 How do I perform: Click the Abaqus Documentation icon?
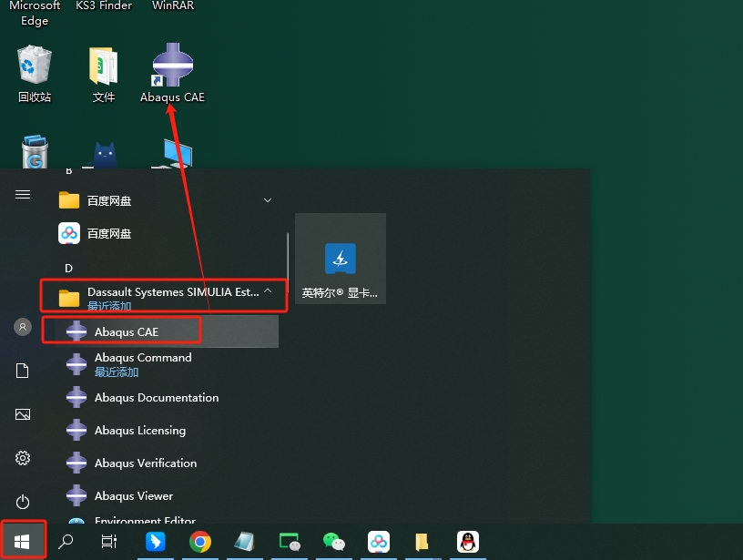point(77,398)
